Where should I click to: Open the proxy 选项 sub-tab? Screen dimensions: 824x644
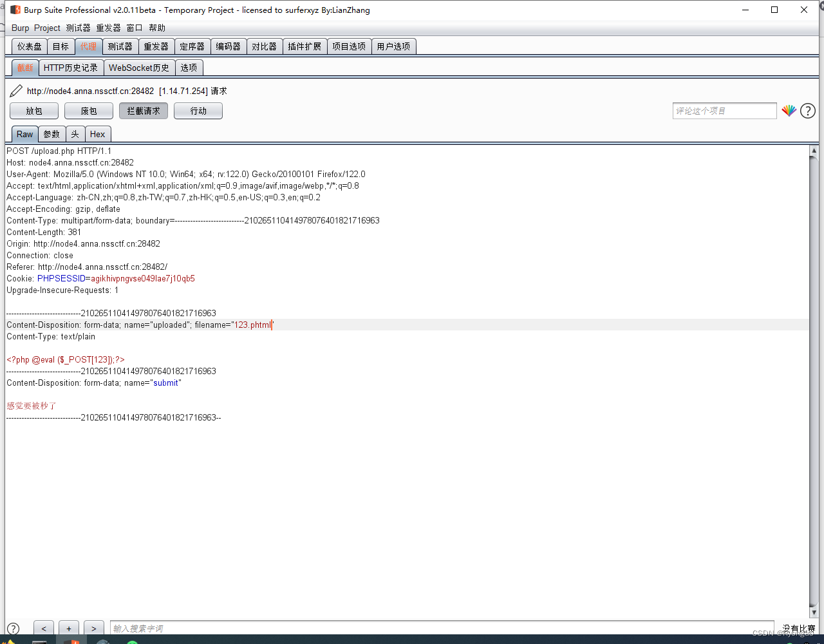pos(189,68)
